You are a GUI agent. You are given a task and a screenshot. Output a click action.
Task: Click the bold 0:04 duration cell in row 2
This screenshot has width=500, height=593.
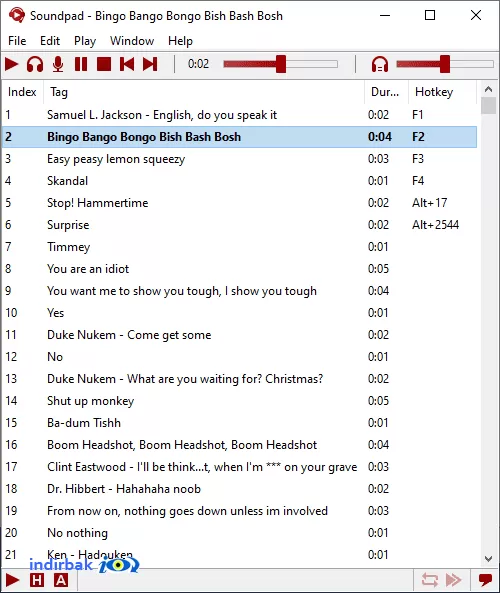pos(380,137)
